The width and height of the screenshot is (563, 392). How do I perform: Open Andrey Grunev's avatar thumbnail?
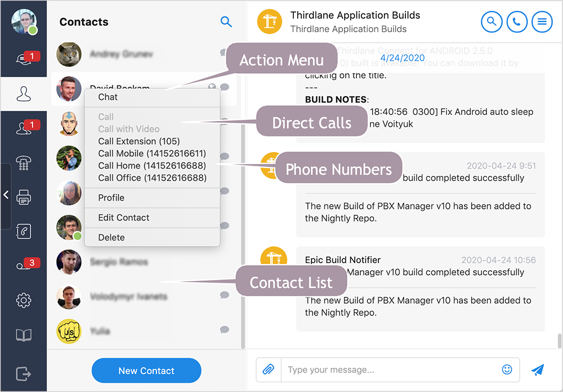tap(69, 54)
